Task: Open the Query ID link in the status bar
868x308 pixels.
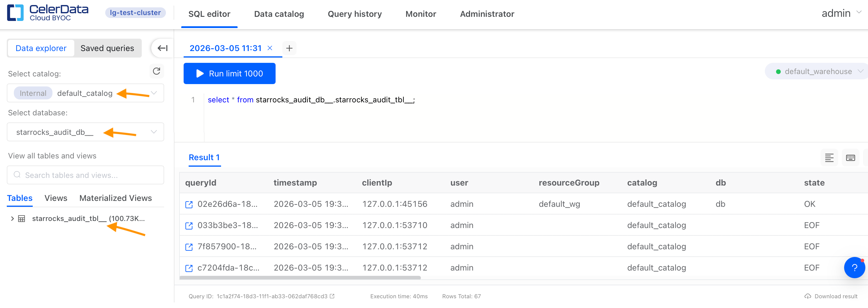Action: pos(332,296)
